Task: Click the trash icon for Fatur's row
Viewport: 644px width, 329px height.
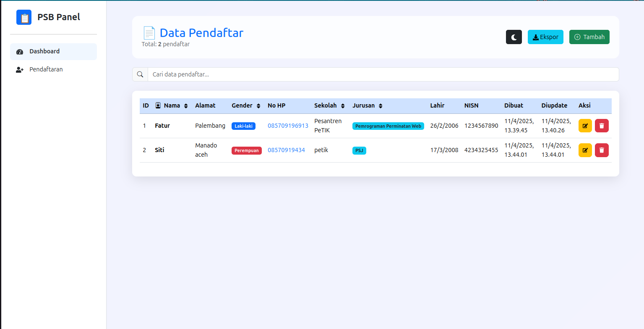Action: (x=602, y=126)
